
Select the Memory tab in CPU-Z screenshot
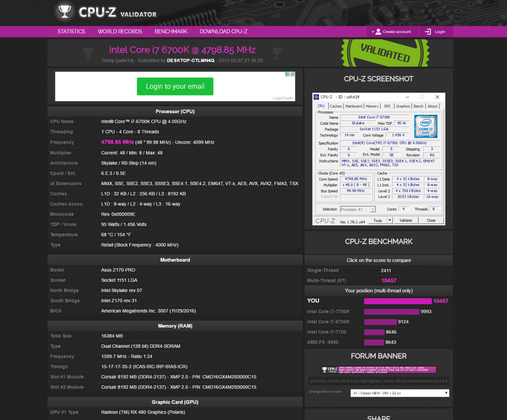(372, 106)
